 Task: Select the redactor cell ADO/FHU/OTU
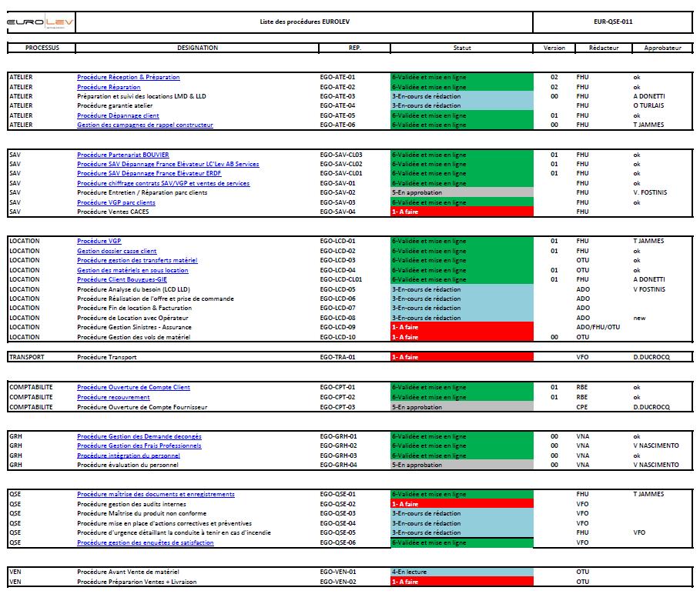598,327
